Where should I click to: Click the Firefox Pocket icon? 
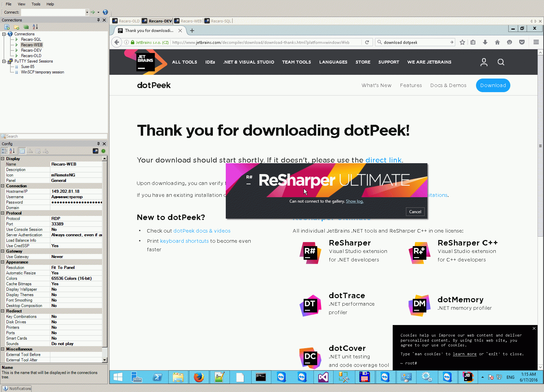[522, 42]
